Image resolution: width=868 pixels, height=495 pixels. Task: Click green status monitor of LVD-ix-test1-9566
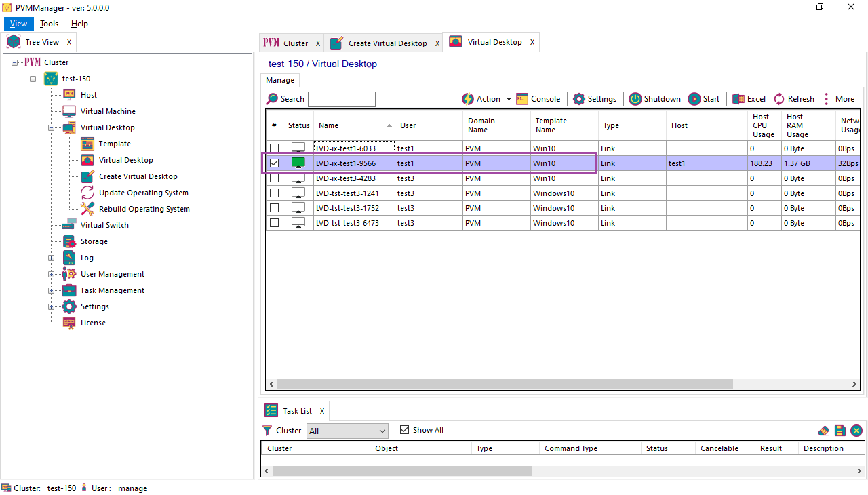click(298, 163)
